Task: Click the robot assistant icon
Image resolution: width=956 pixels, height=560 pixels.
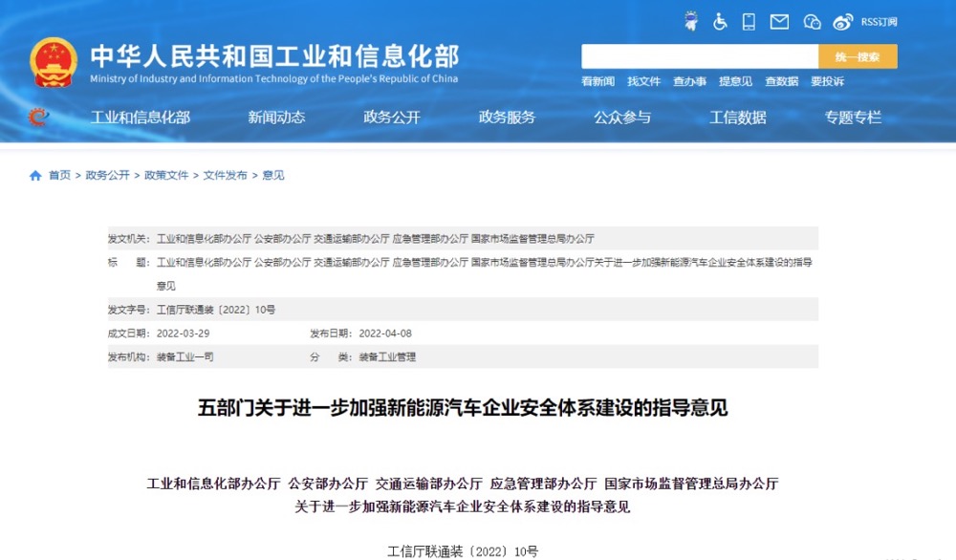Action: click(x=691, y=21)
